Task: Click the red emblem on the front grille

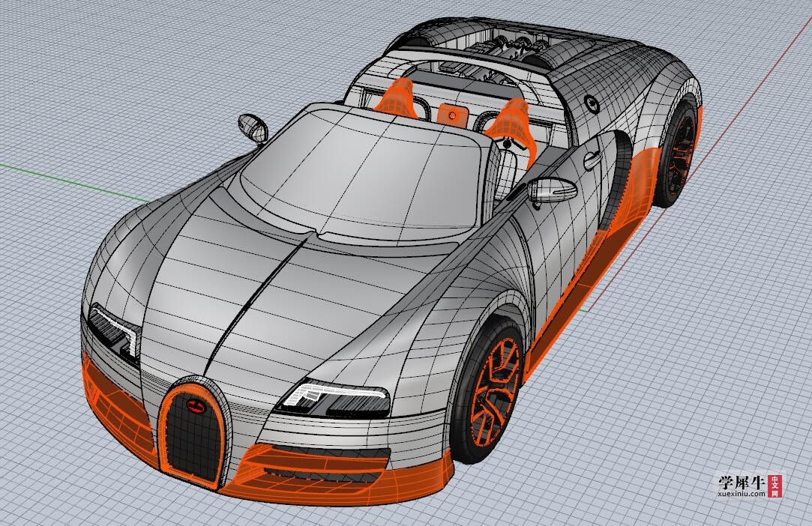Action: [x=196, y=406]
